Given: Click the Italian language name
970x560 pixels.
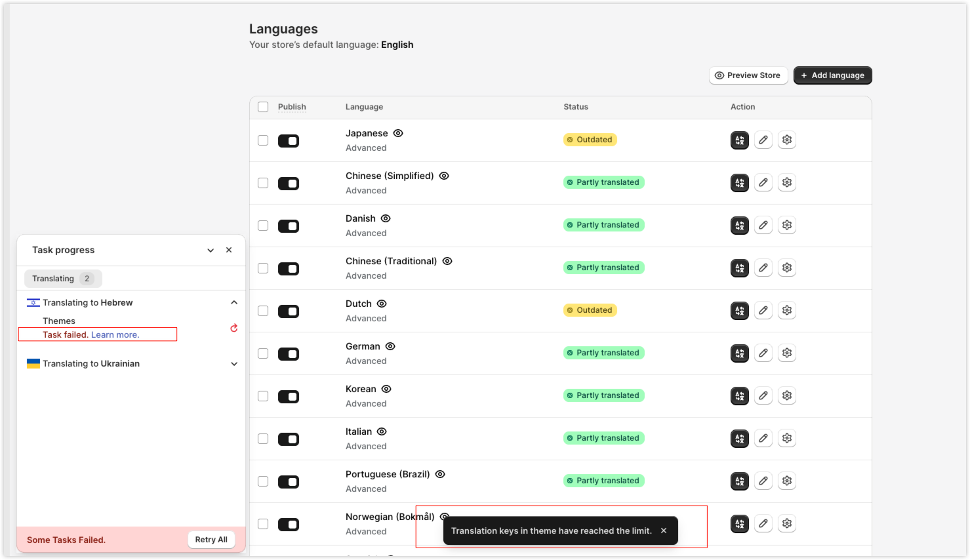Looking at the screenshot, I should coord(359,431).
